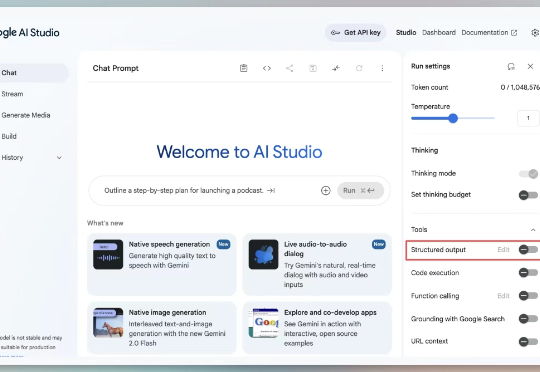Click the Run button
The height and width of the screenshot is (372, 540).
click(x=361, y=190)
